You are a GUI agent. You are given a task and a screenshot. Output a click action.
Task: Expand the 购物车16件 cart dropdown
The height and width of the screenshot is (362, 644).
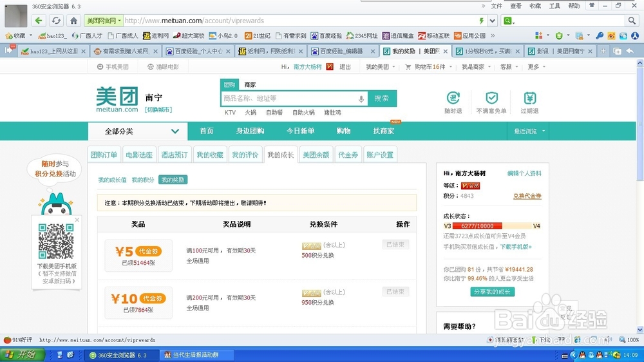(433, 66)
